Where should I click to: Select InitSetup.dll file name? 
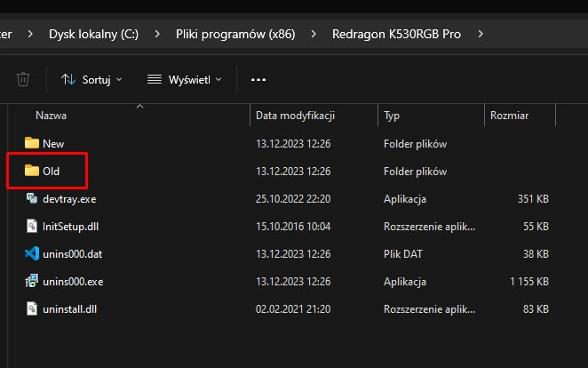pyautogui.click(x=70, y=227)
